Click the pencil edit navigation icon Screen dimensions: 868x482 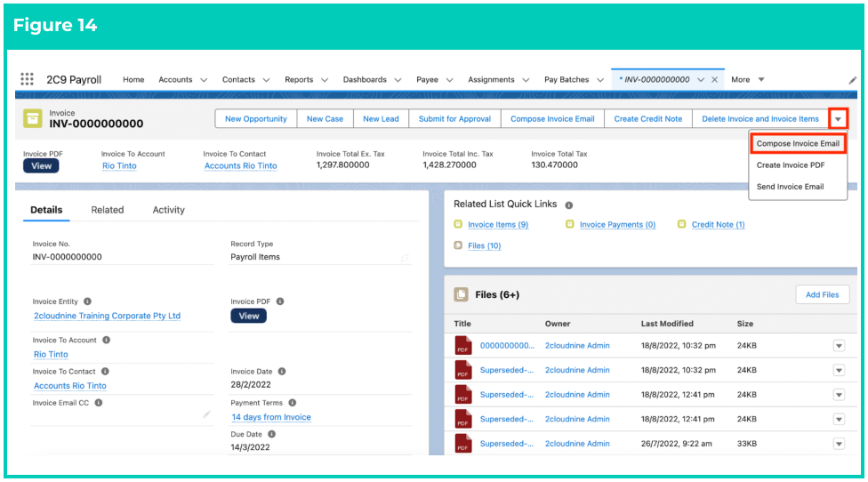(853, 80)
